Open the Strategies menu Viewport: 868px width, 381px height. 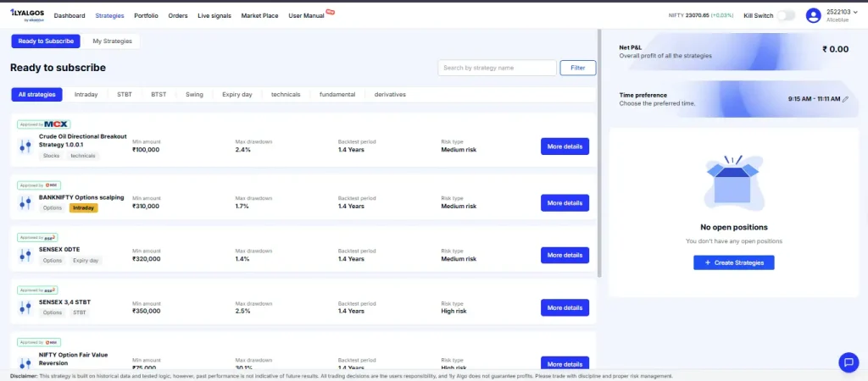109,16
